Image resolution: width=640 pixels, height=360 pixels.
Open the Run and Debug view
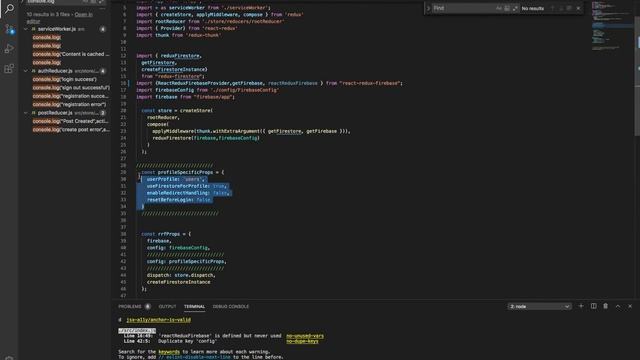coord(9,49)
